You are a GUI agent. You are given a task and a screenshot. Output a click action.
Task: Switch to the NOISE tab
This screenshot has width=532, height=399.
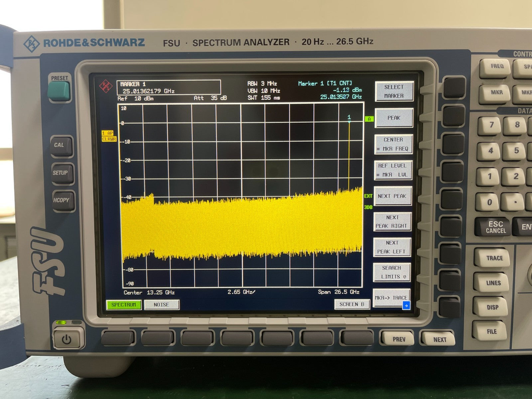[x=162, y=305]
